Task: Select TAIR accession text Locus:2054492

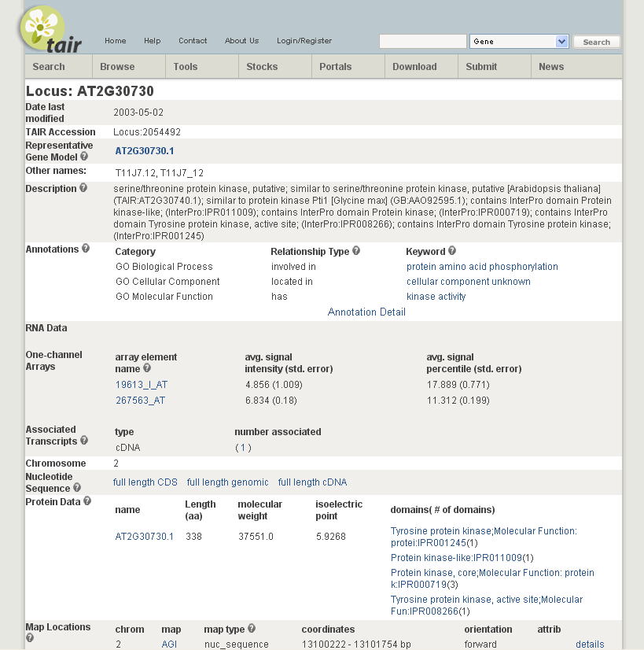Action: [x=147, y=132]
